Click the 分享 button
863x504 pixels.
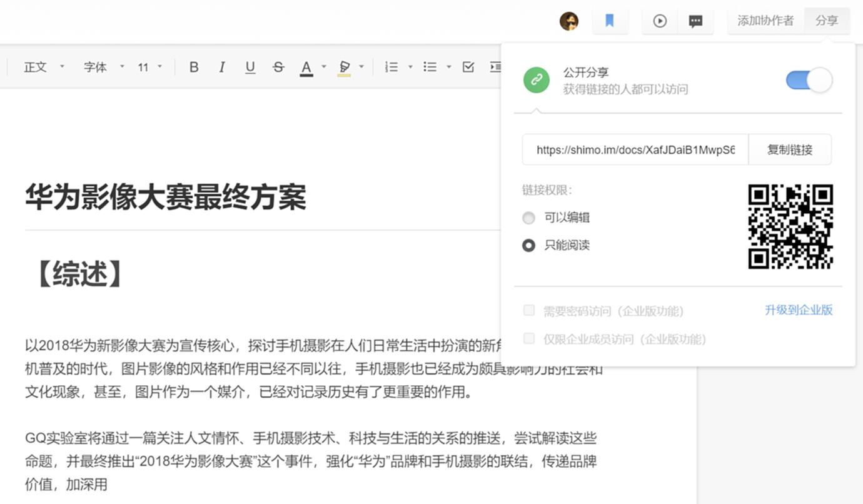[827, 21]
